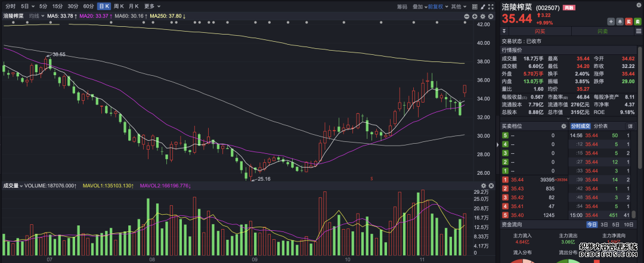Open 买卖档位 settings gear
Image resolution: width=644 pixels, height=263 pixels.
tap(563, 126)
